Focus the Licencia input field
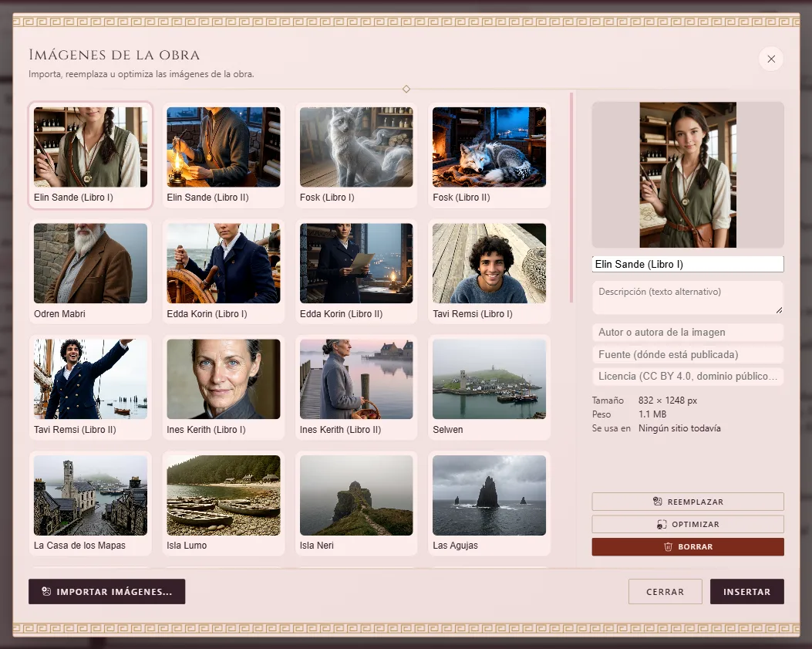This screenshot has width=812, height=649. [688, 377]
